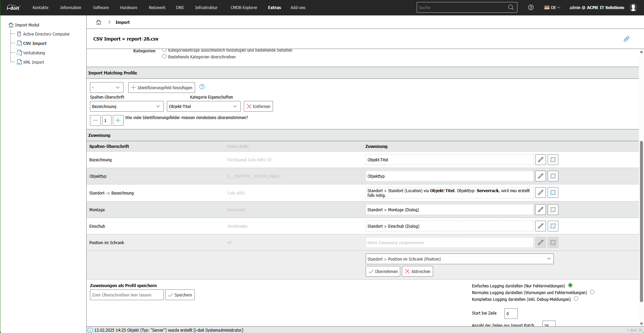Screen dimensions: 644x333
Task: Open the CMDB-Explorer menu
Action: click(244, 7)
